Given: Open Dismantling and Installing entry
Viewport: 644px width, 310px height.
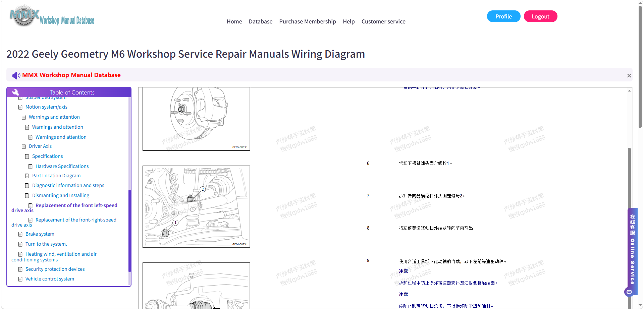Looking at the screenshot, I should tap(61, 195).
